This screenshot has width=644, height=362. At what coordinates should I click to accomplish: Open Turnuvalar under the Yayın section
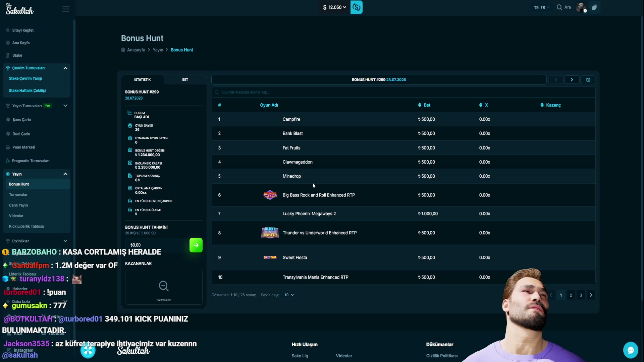click(18, 195)
